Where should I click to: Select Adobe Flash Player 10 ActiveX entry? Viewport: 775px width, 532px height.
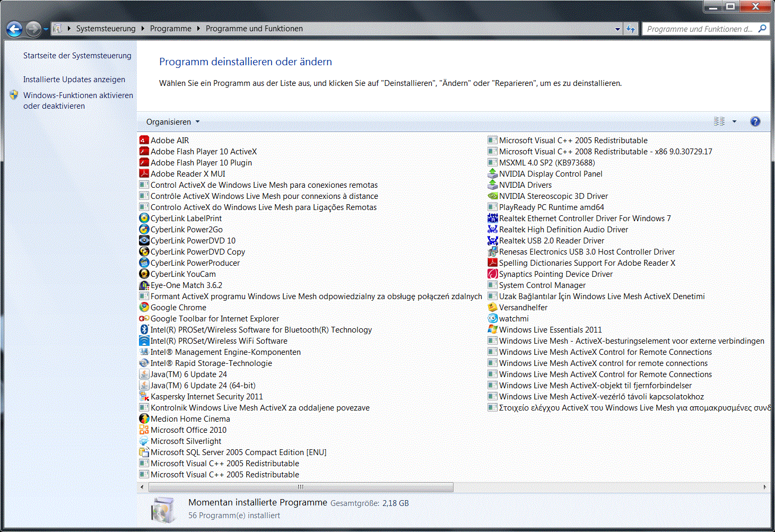pyautogui.click(x=198, y=151)
